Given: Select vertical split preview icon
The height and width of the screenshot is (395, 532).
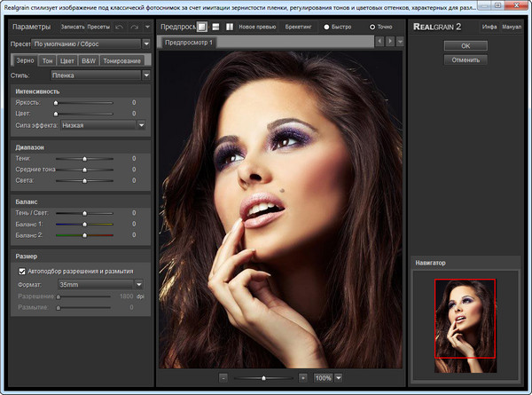Looking at the screenshot, I should pyautogui.click(x=230, y=27).
